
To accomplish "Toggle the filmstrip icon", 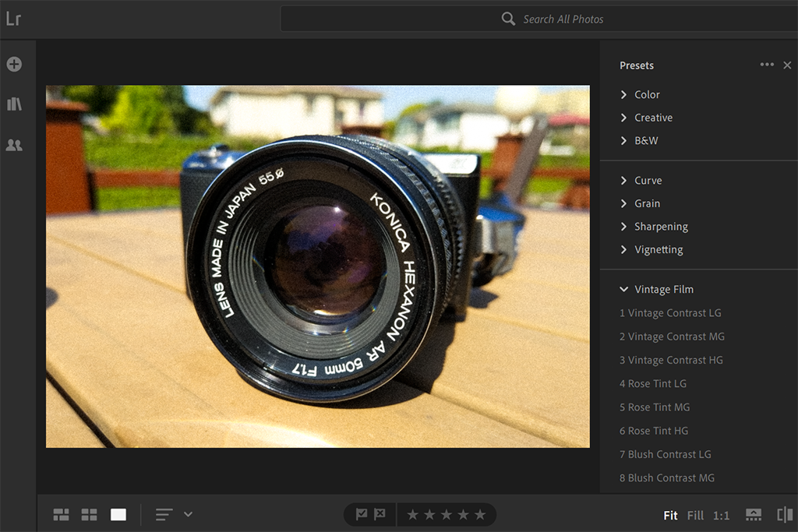I will (754, 515).
